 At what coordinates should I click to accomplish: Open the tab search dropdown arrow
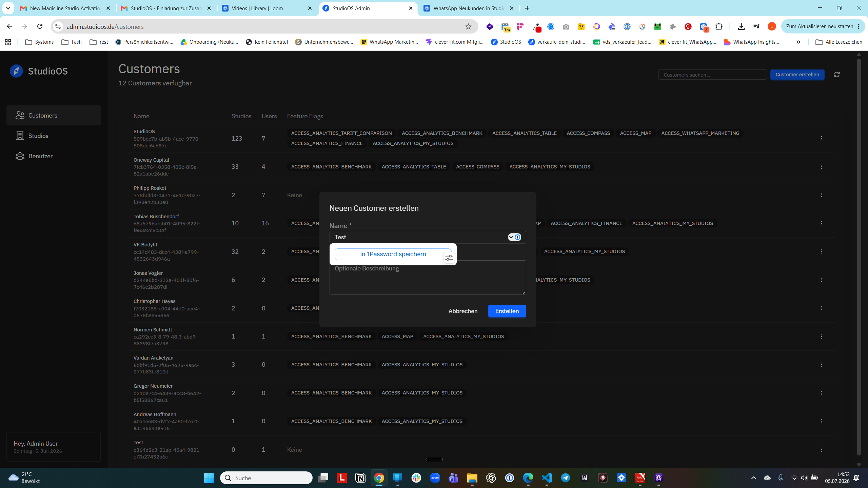pos(8,8)
